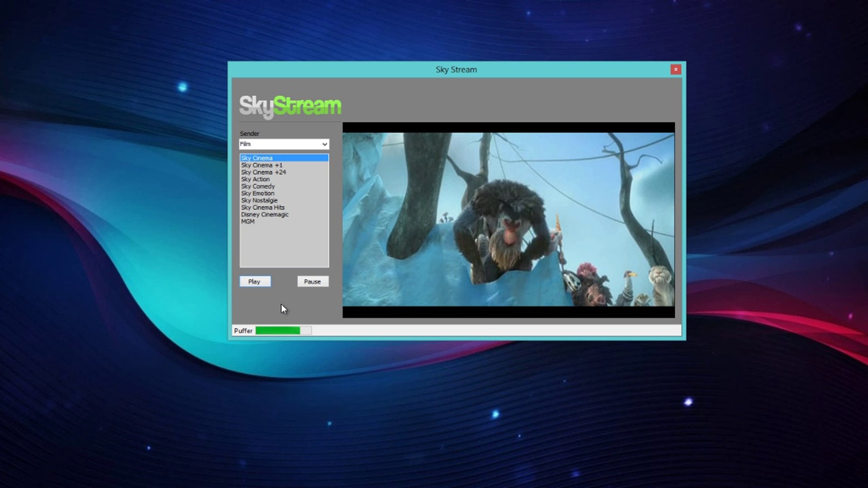
Task: Select Sky Emotion in the list
Action: coord(258,193)
